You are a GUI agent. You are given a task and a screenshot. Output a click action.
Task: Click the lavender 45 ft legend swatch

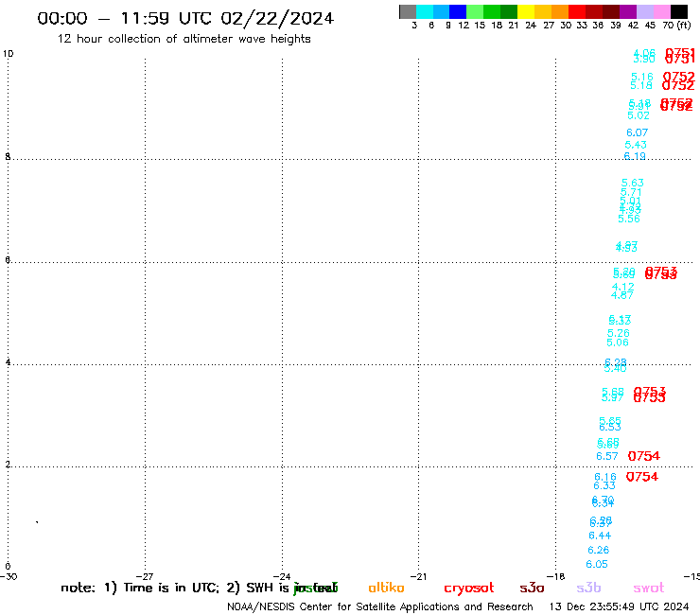click(x=644, y=11)
